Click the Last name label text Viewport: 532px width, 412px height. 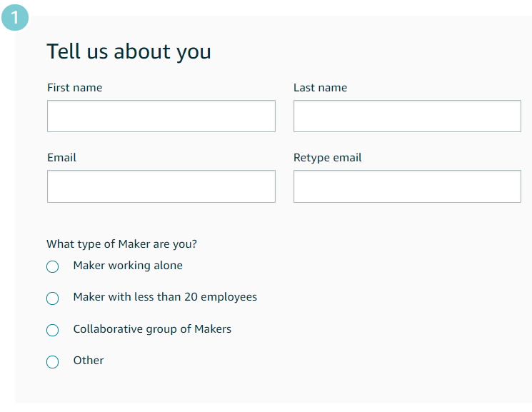coord(320,88)
